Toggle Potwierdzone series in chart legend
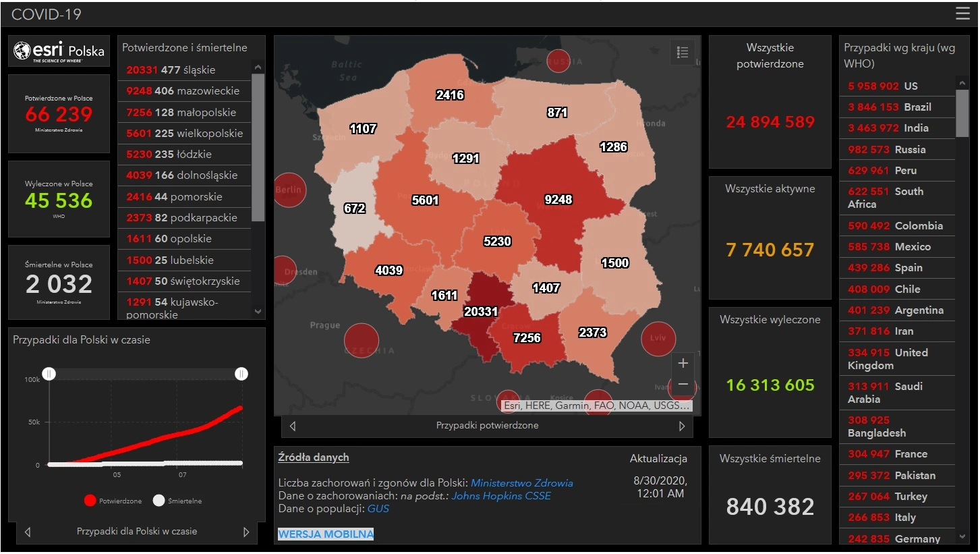The height and width of the screenshot is (554, 980). pos(113,501)
